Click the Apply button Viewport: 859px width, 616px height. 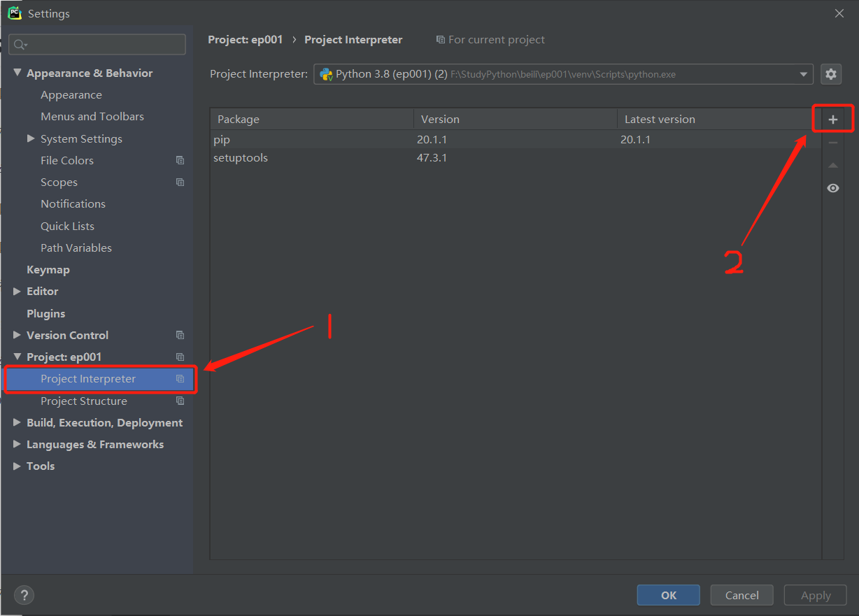(x=815, y=595)
